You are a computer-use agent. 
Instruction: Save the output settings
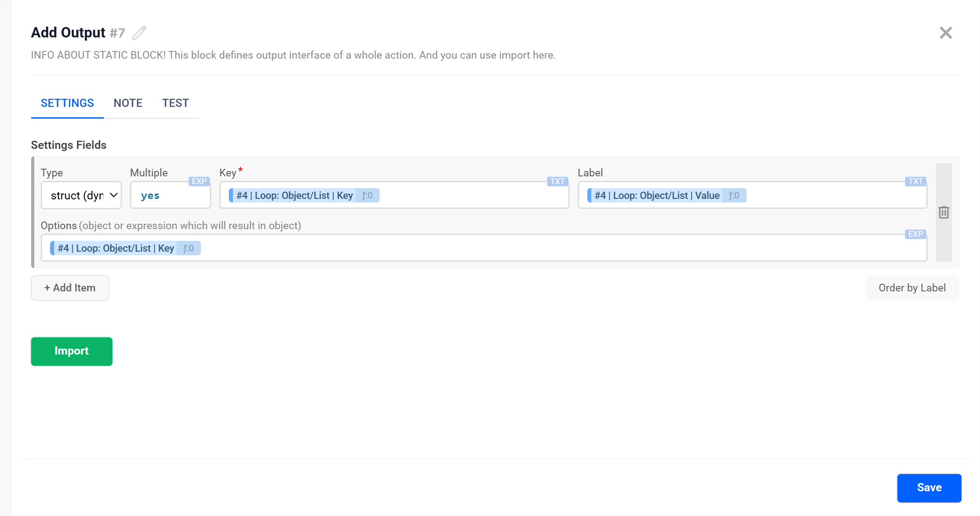pyautogui.click(x=929, y=488)
